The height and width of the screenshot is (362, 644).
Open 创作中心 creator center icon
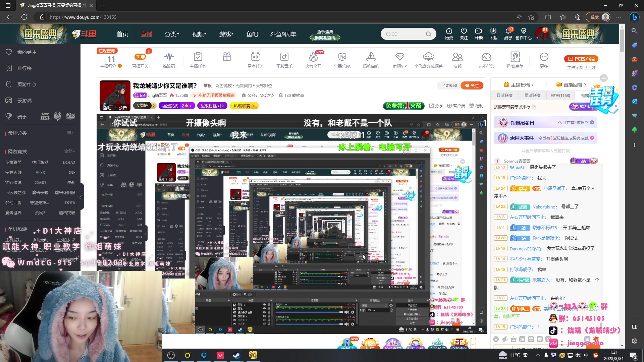523,34
